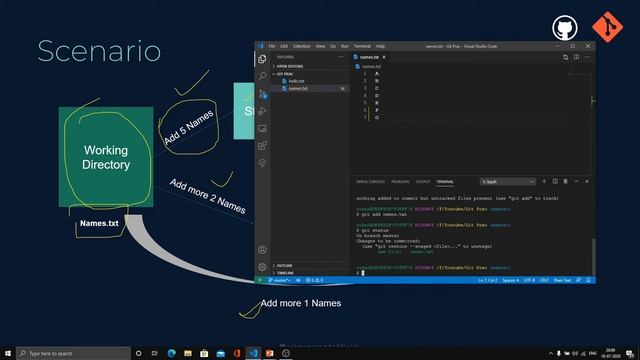Click the master branch in status bar
This screenshot has width=640, height=360.
point(280,280)
